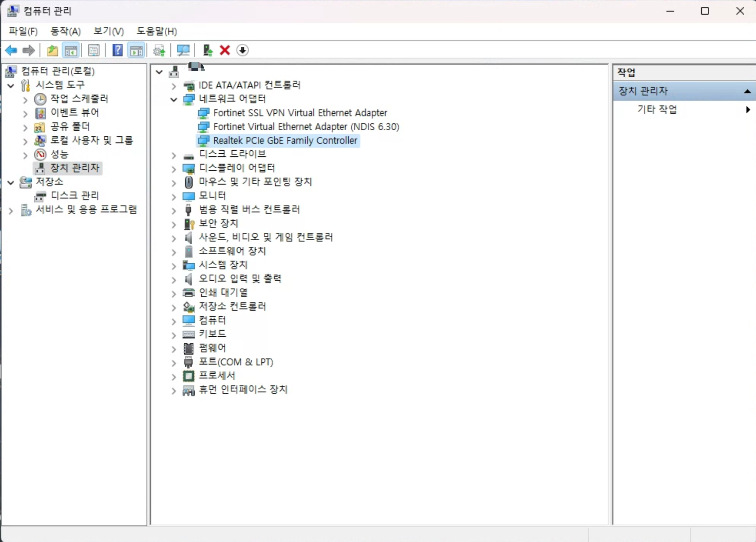This screenshot has width=756, height=542.
Task: Open the 동작(A) menu
Action: [65, 31]
